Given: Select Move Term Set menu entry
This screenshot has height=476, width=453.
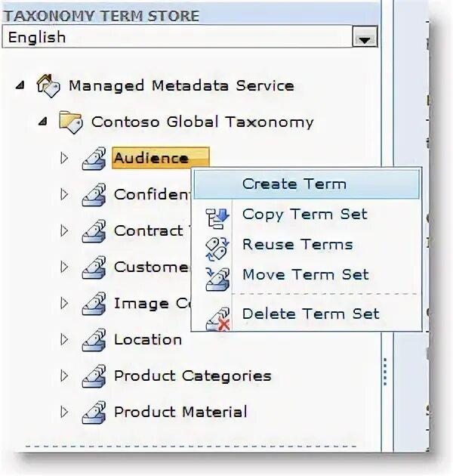Looking at the screenshot, I should (x=307, y=275).
